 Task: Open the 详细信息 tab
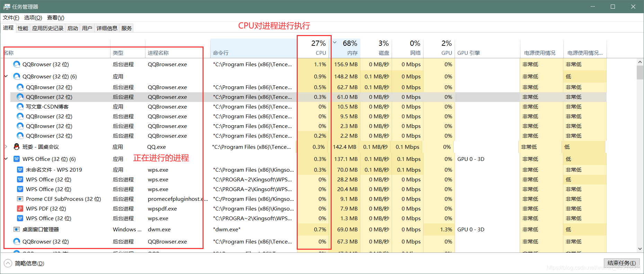107,28
